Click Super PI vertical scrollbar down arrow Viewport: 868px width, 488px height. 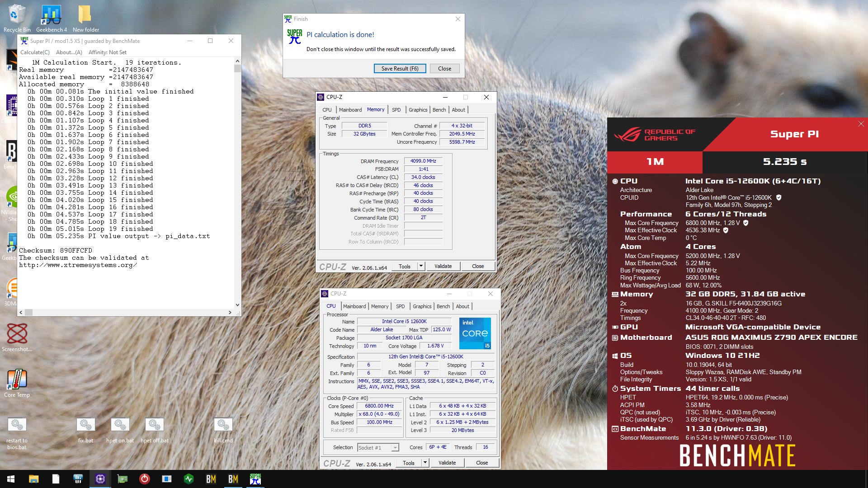pyautogui.click(x=237, y=305)
